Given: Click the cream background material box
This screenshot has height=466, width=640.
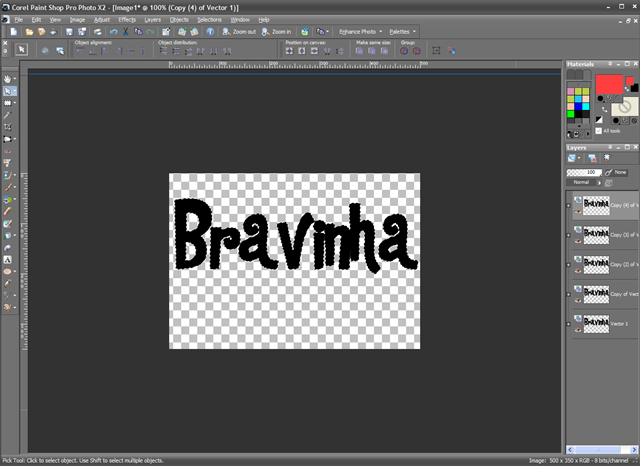Looking at the screenshot, I should point(624,107).
